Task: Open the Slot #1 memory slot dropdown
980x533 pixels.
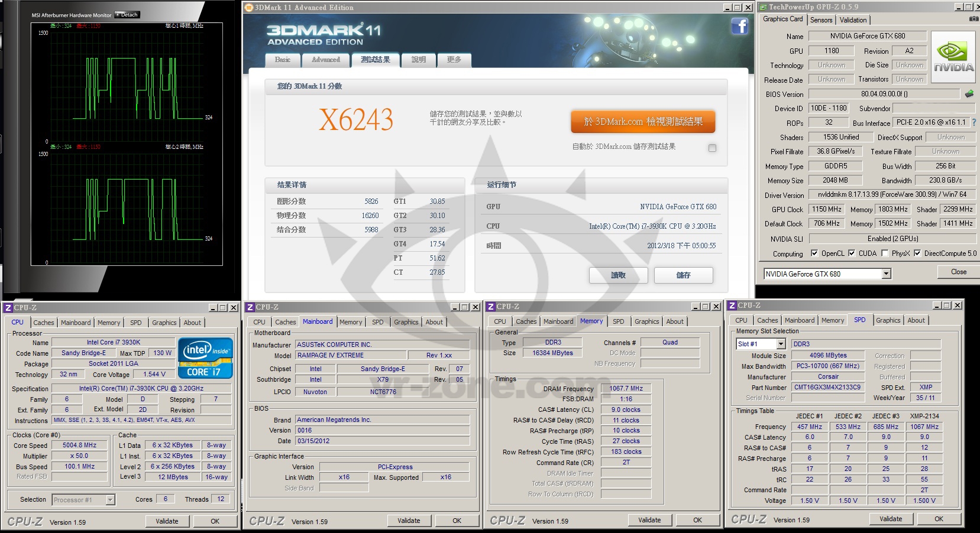Action: coord(781,344)
